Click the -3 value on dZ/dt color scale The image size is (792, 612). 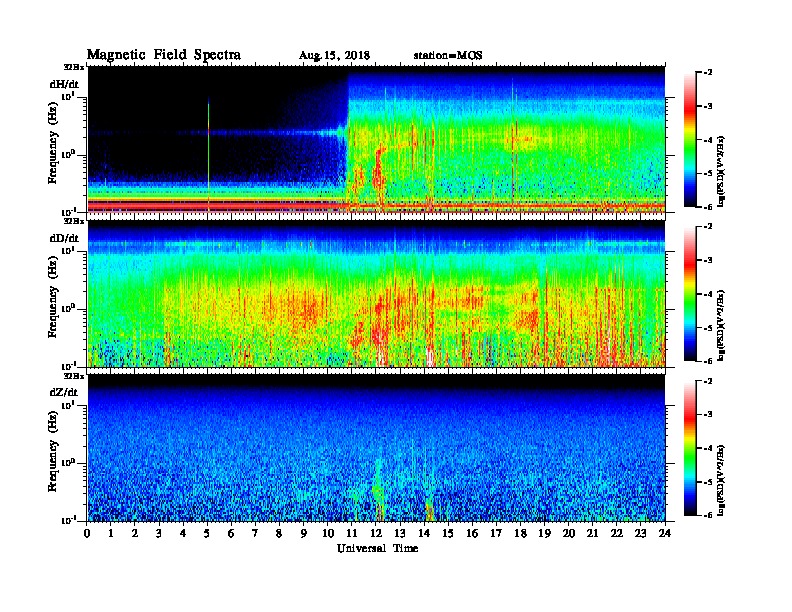708,414
